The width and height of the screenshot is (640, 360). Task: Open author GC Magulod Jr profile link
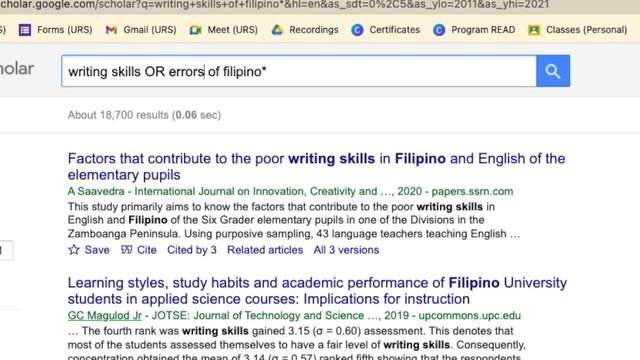pos(104,316)
